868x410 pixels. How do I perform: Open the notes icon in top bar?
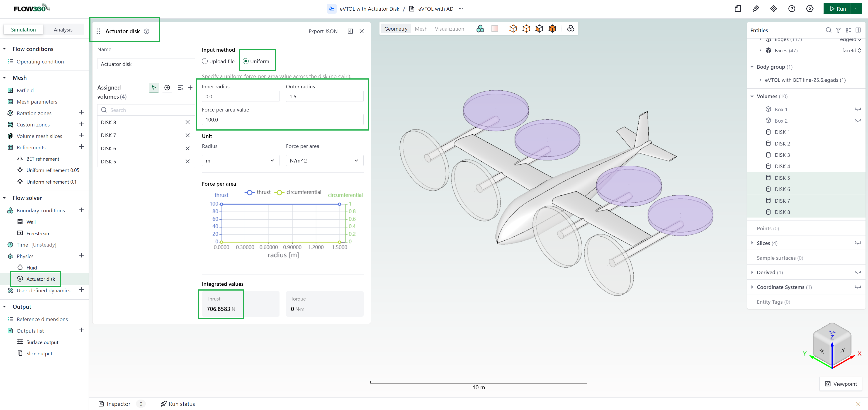(738, 9)
